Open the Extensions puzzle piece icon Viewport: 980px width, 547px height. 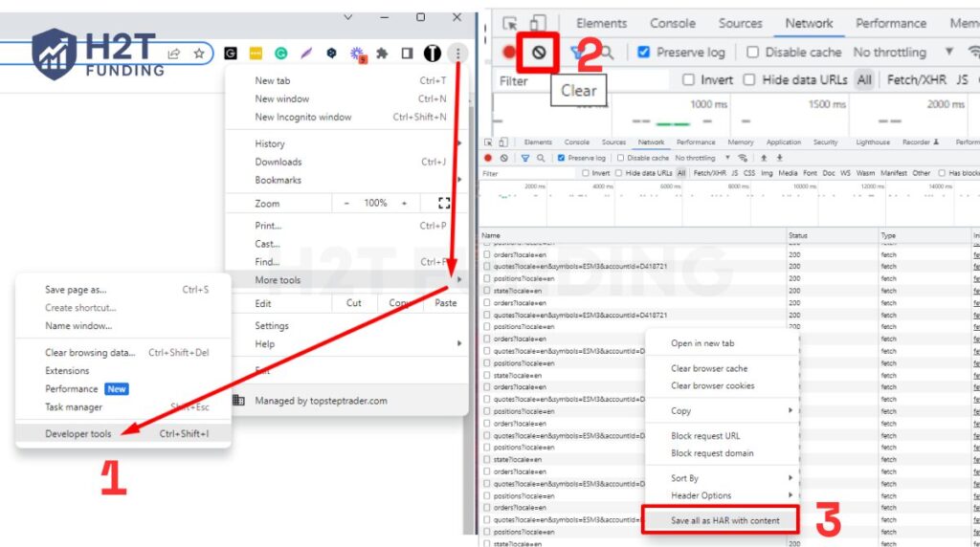click(382, 54)
